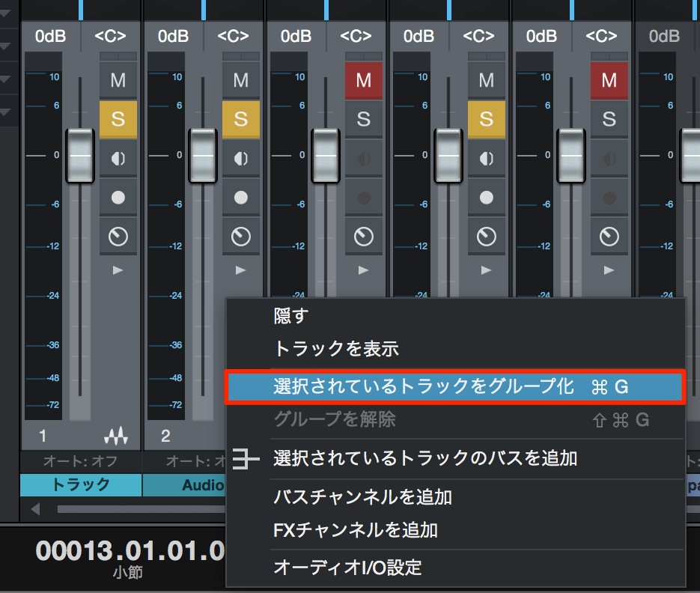Solo the third channel with S button
Viewport: 700px width, 593px height.
click(x=363, y=119)
